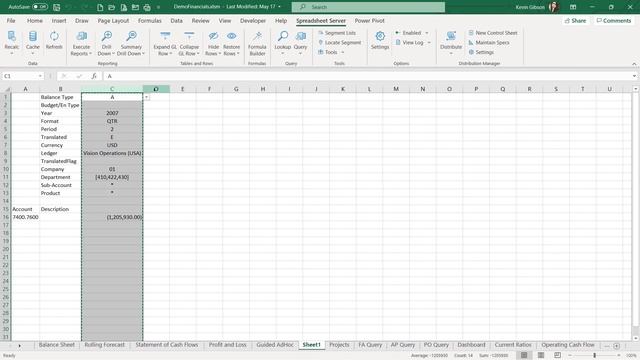Viewport: 640px width, 360px height.
Task: Open Ribbon Display Options
Action: tap(573, 7)
